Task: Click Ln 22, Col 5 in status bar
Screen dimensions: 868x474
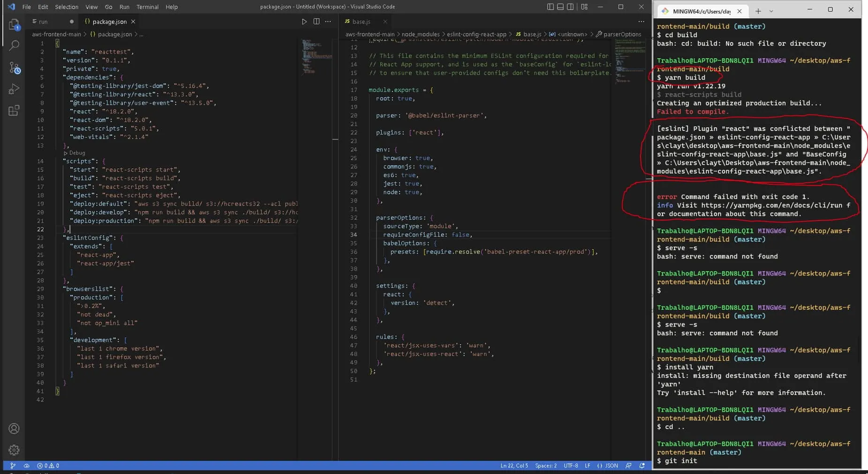Action: click(514, 466)
